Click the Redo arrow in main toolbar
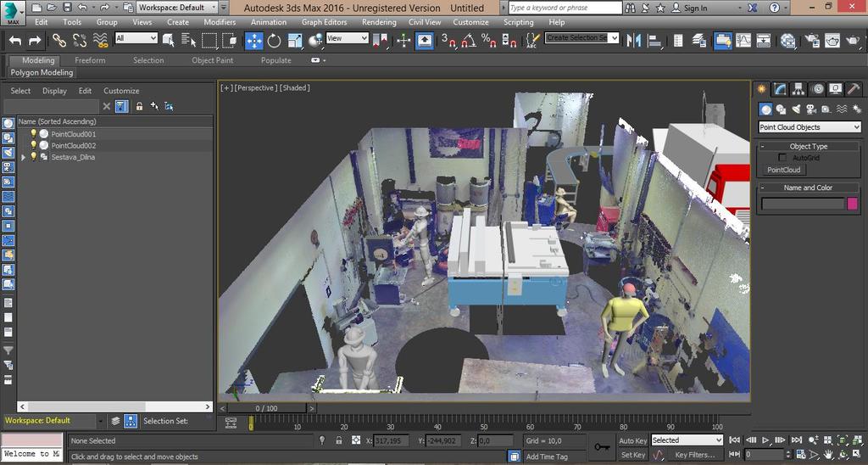The height and width of the screenshot is (465, 868). pos(35,41)
